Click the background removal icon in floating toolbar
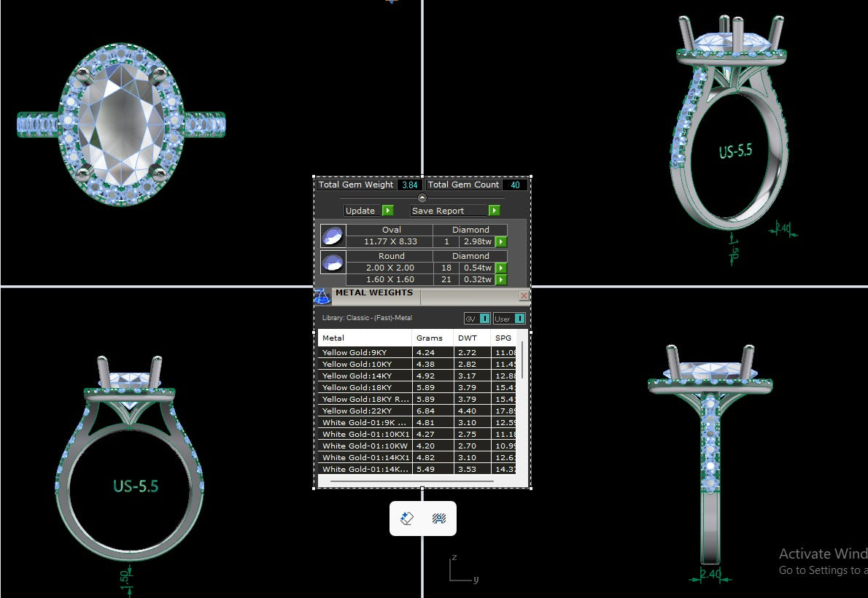868x598 pixels. coord(439,519)
